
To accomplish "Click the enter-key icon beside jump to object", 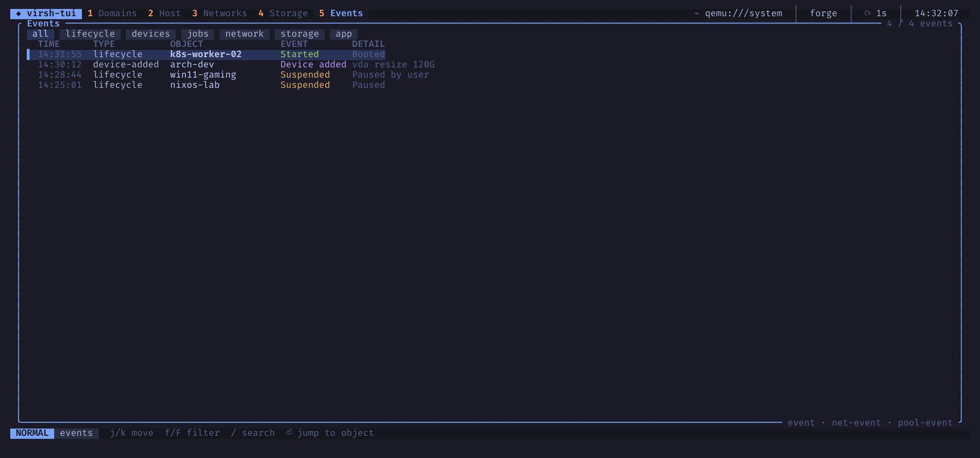I will [289, 433].
